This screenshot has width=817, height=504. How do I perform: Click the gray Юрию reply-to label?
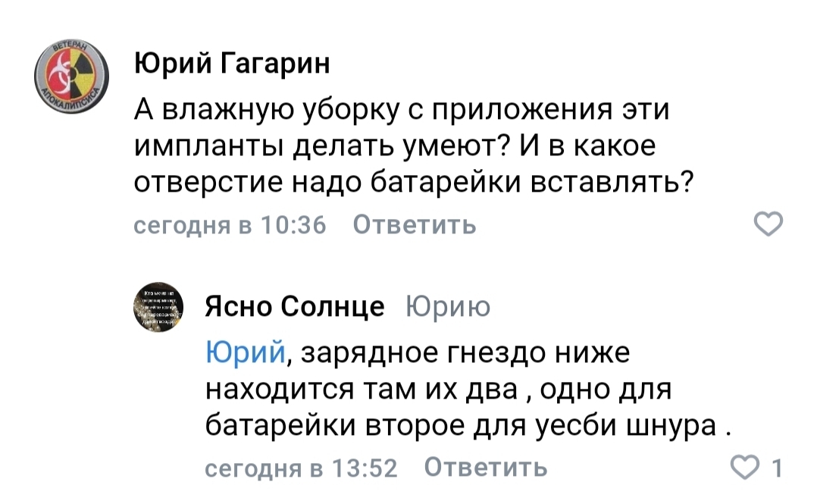point(448,307)
